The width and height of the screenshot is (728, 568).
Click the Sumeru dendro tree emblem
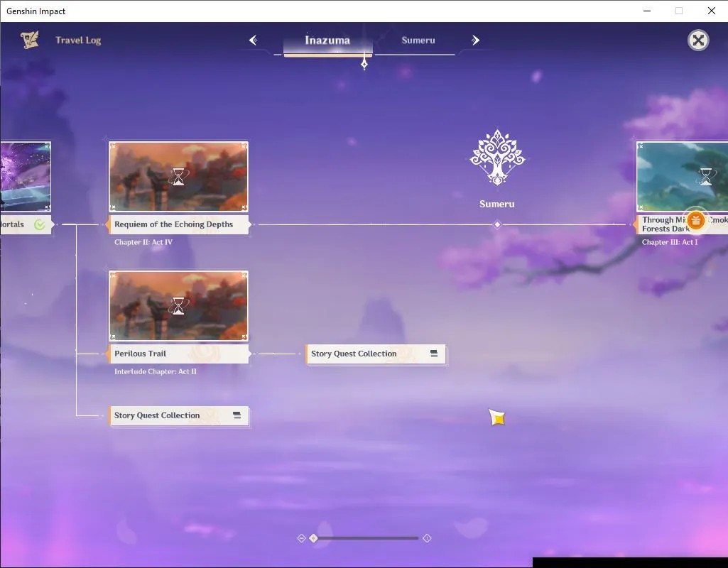tap(496, 158)
